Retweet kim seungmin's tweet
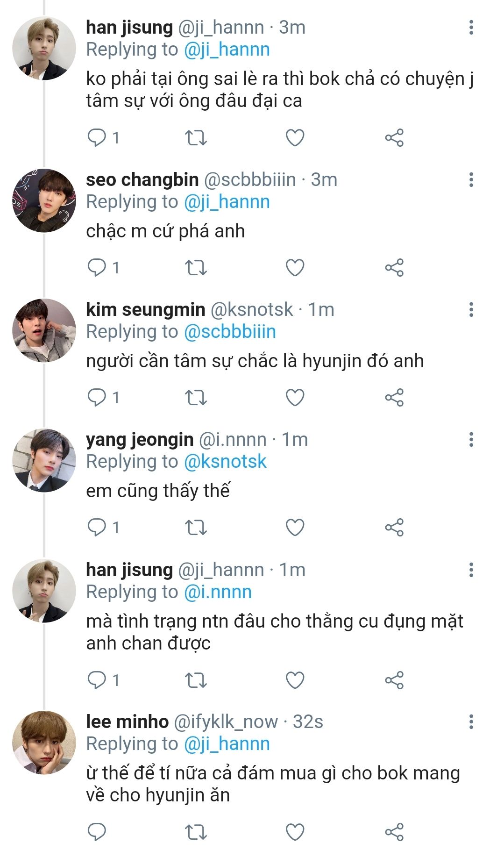The image size is (504, 850). (x=196, y=398)
